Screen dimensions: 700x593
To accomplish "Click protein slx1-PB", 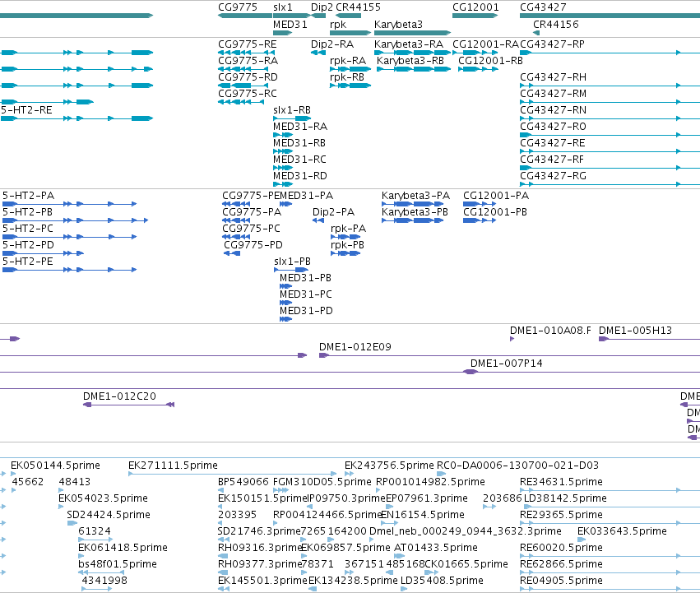I will coord(292,262).
